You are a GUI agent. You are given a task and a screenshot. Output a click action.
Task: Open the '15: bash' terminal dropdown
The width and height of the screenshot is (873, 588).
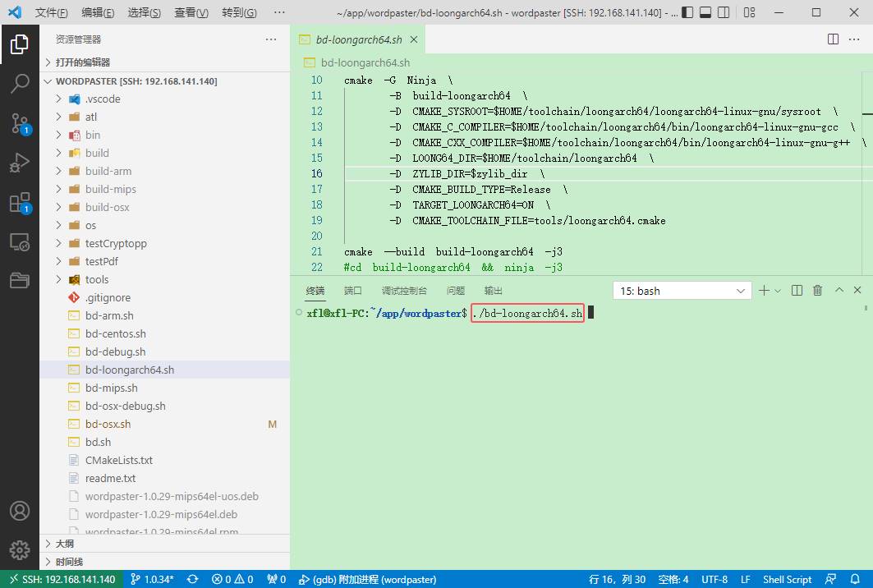(682, 291)
